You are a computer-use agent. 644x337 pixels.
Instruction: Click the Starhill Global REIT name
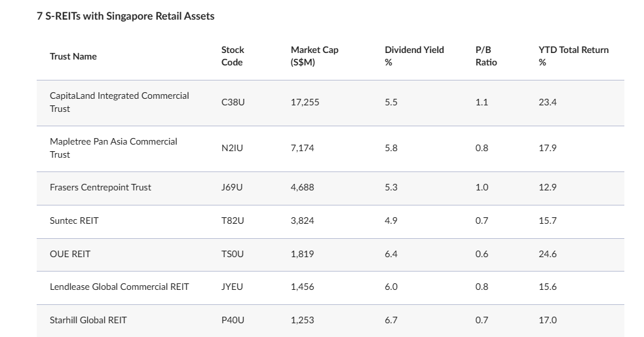(x=88, y=320)
